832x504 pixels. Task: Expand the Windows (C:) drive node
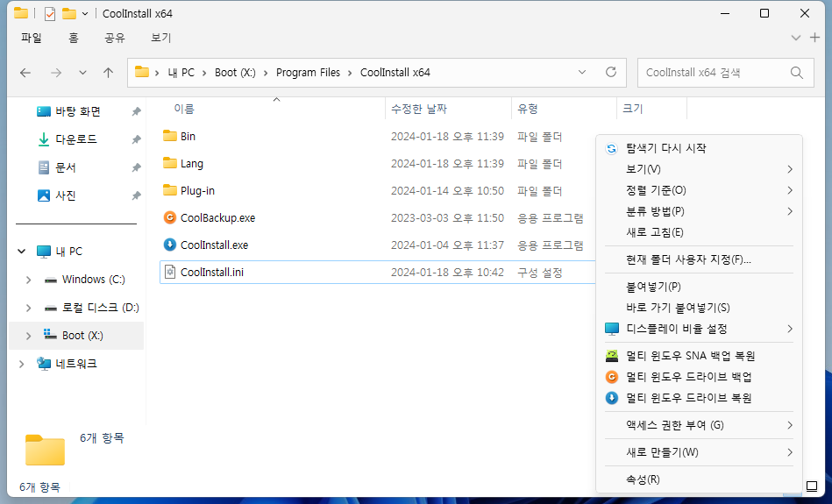pyautogui.click(x=29, y=280)
